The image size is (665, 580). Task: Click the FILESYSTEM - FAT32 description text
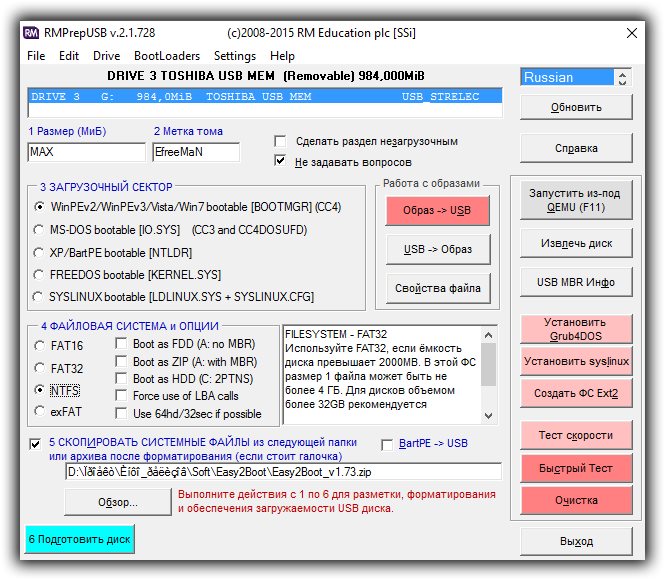click(336, 334)
